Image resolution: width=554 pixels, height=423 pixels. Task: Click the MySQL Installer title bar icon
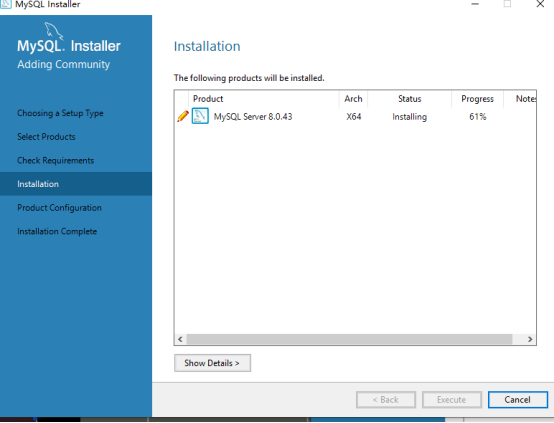6,4
